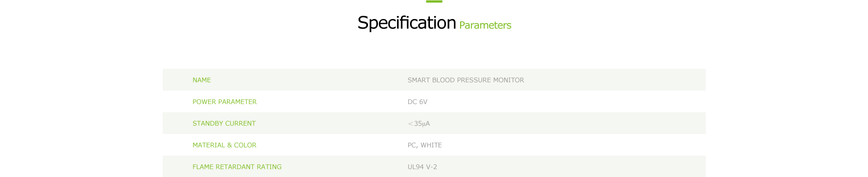
Task: Click the <35μA value
Action: tap(419, 124)
